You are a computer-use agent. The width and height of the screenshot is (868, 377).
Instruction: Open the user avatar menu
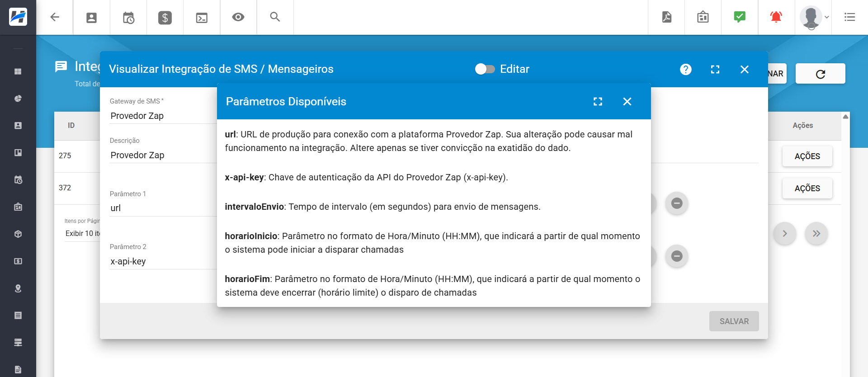814,18
